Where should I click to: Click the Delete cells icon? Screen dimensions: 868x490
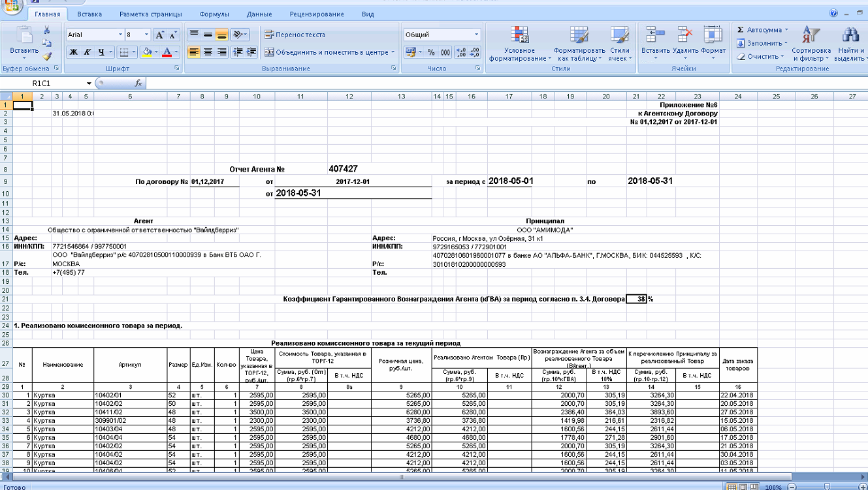click(685, 44)
